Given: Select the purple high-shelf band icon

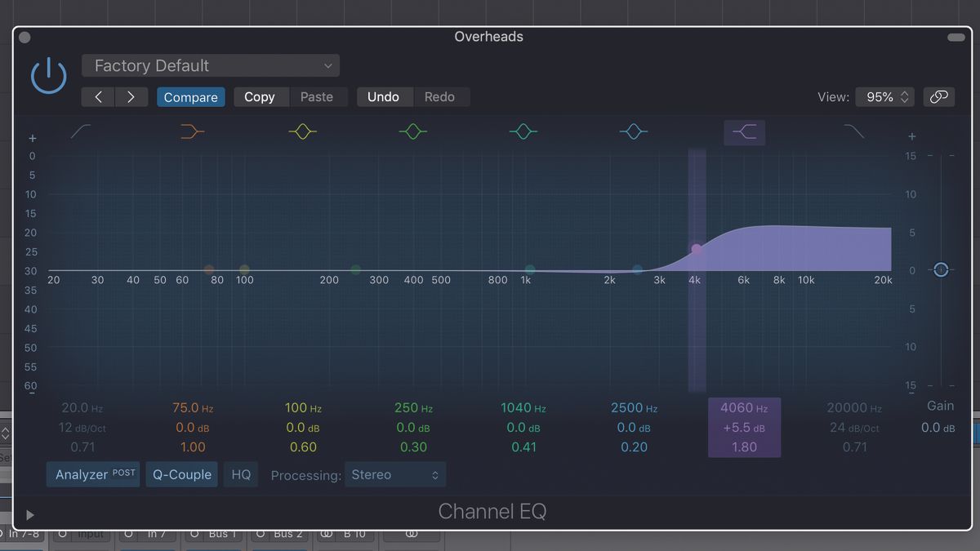Looking at the screenshot, I should [x=744, y=131].
